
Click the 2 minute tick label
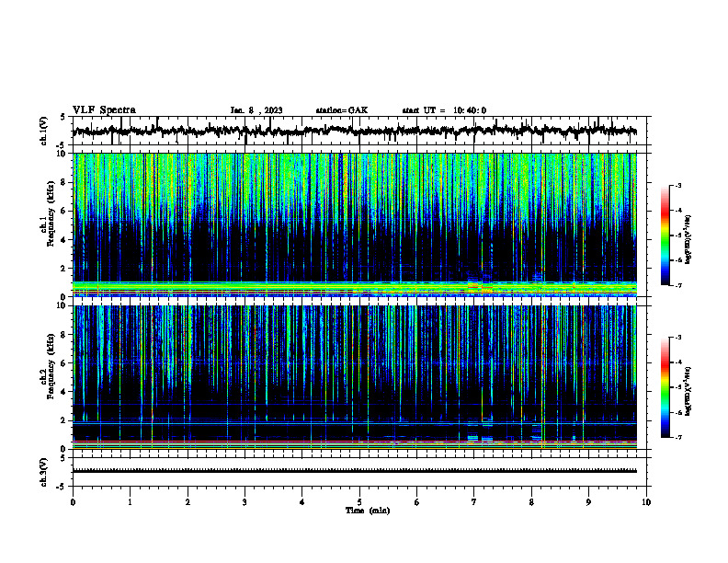click(x=188, y=502)
